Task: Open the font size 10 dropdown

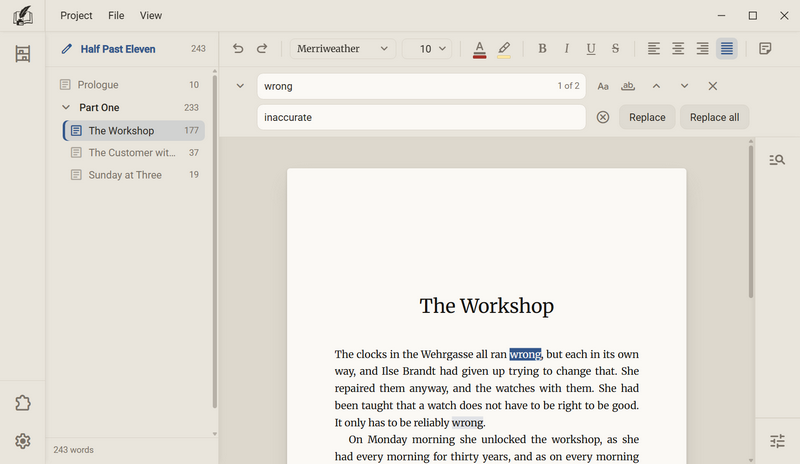Action: (427, 48)
